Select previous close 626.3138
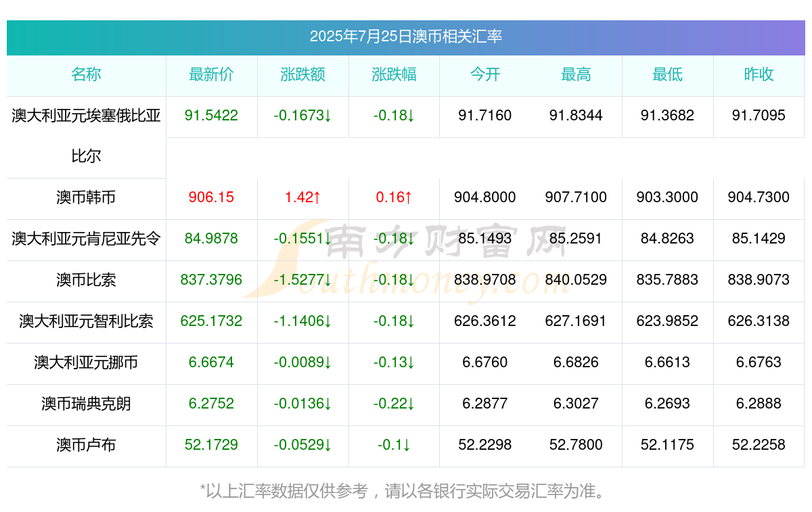This screenshot has width=812, height=512. (759, 321)
